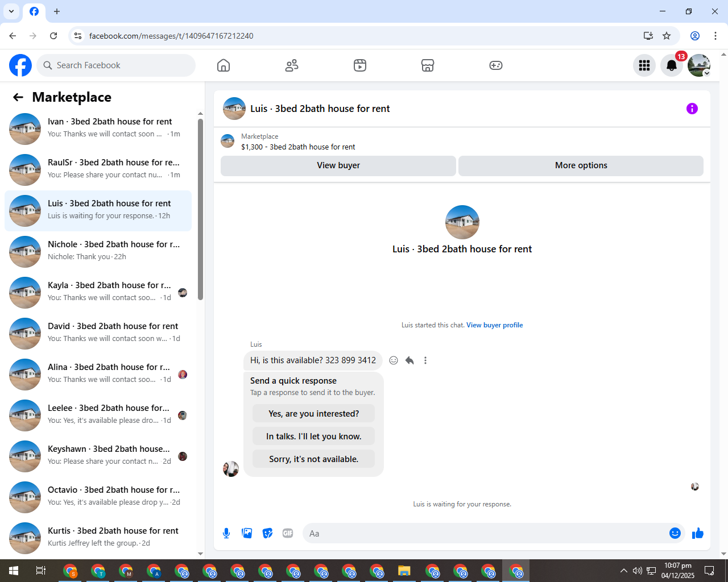
Task: Open Windows Start menu
Action: 14,571
